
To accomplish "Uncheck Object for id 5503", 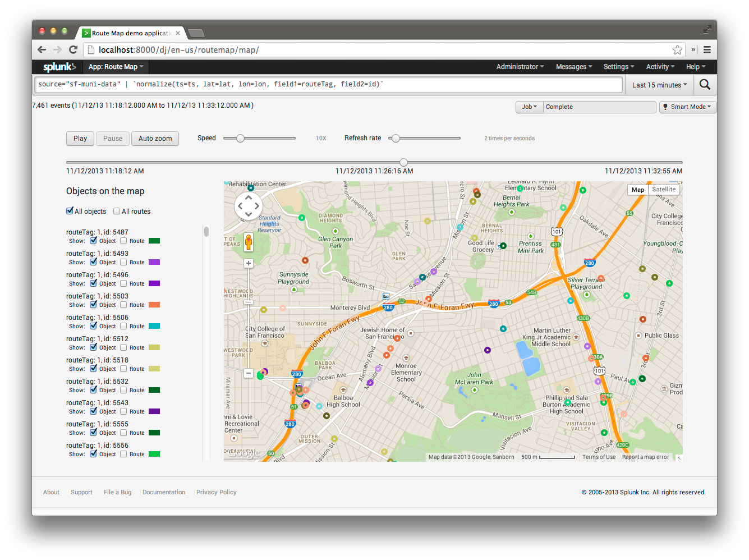I will [93, 305].
